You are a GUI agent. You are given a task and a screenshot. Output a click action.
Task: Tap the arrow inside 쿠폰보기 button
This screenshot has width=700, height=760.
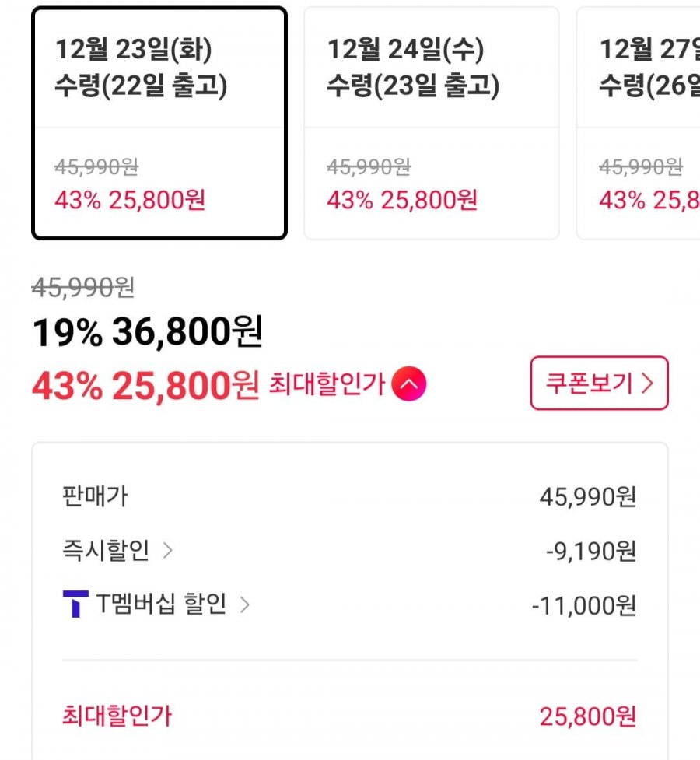coord(647,384)
